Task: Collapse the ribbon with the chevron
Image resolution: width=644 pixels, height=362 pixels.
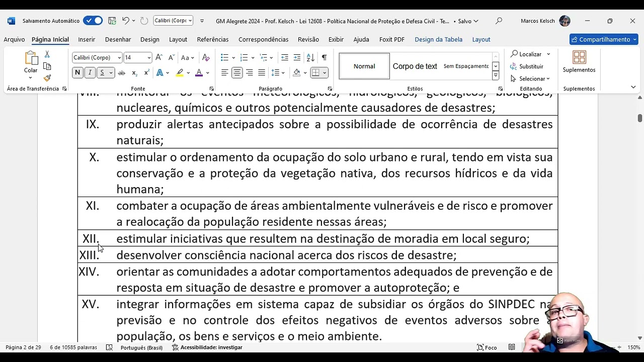Action: 633,87
